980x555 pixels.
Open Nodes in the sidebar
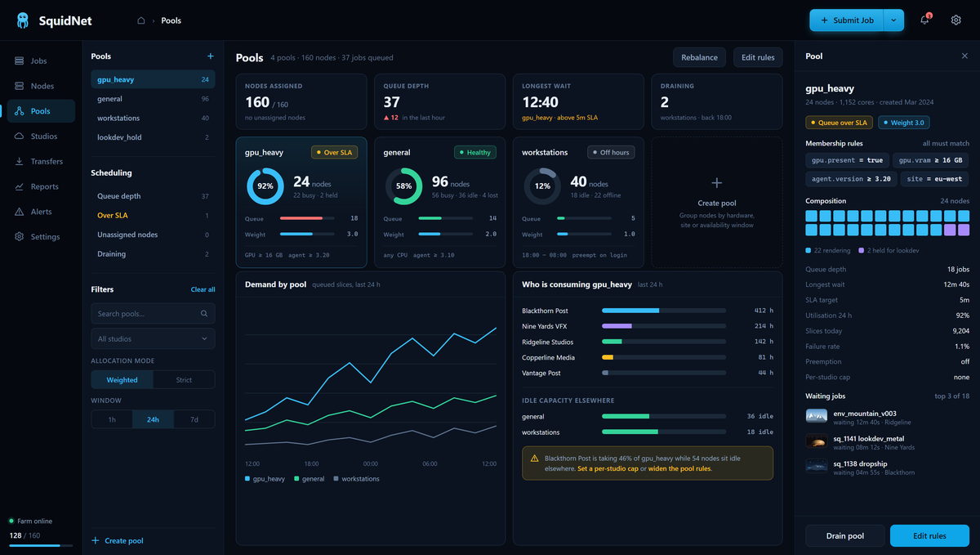click(41, 86)
